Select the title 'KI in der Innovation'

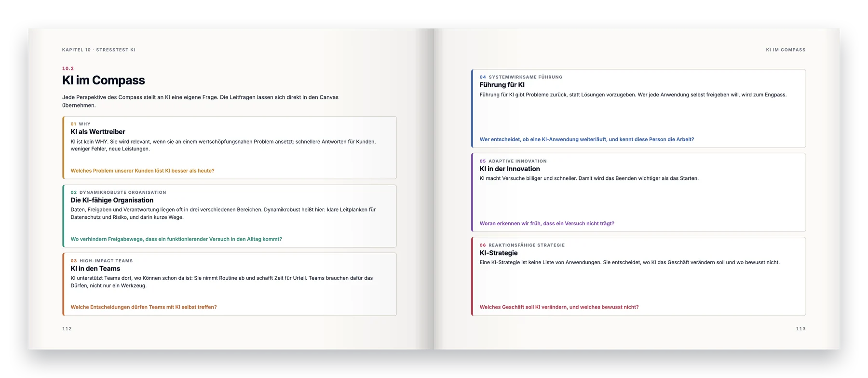click(x=510, y=169)
